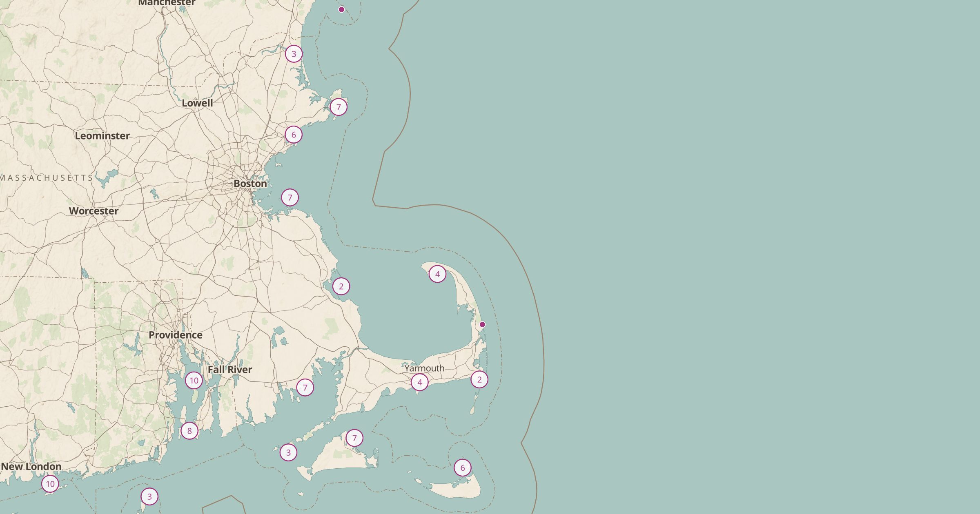The width and height of the screenshot is (980, 514).
Task: Click the 4 cluster below Yarmouth
Action: point(419,383)
